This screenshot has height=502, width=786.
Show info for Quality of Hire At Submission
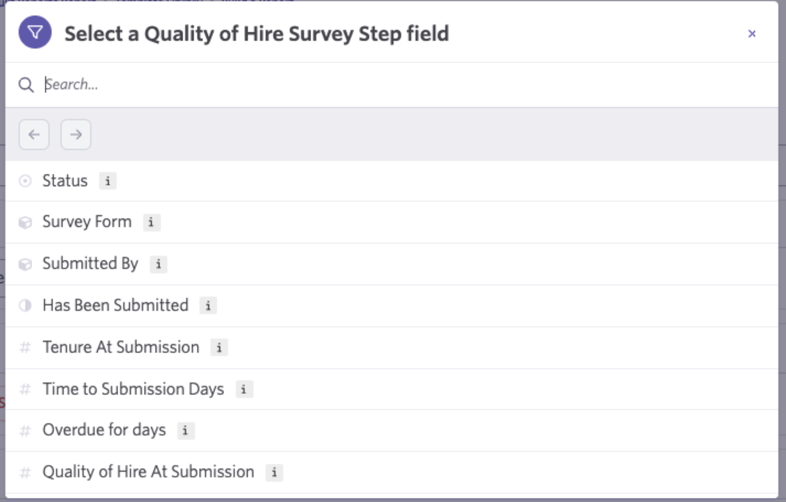(x=274, y=472)
